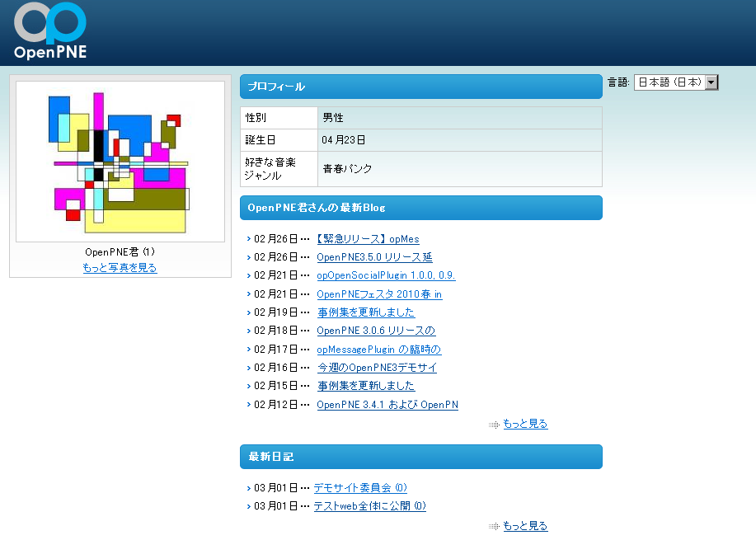This screenshot has width=756, height=540.
Task: Click the プロフィール section header bar
Action: (x=420, y=87)
